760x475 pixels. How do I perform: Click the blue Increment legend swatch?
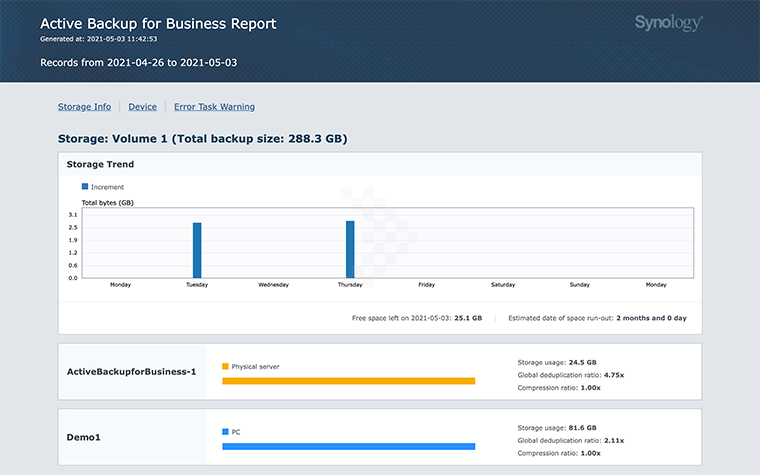pos(85,186)
